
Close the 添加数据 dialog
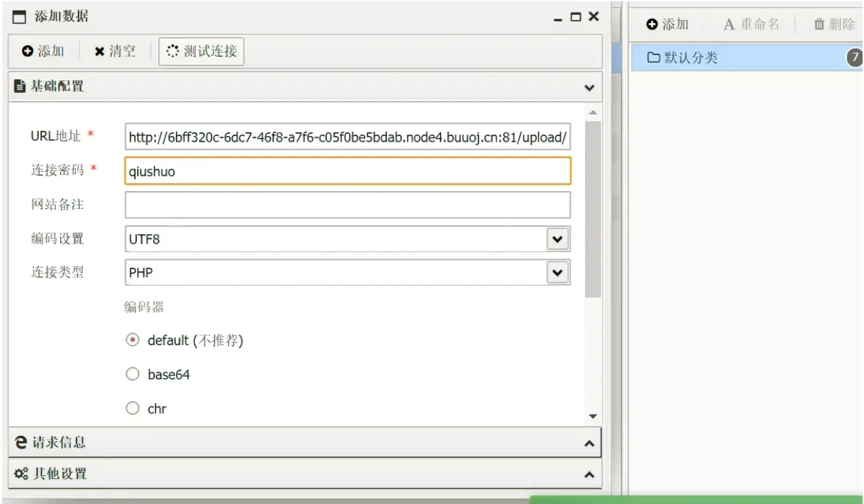click(x=593, y=17)
